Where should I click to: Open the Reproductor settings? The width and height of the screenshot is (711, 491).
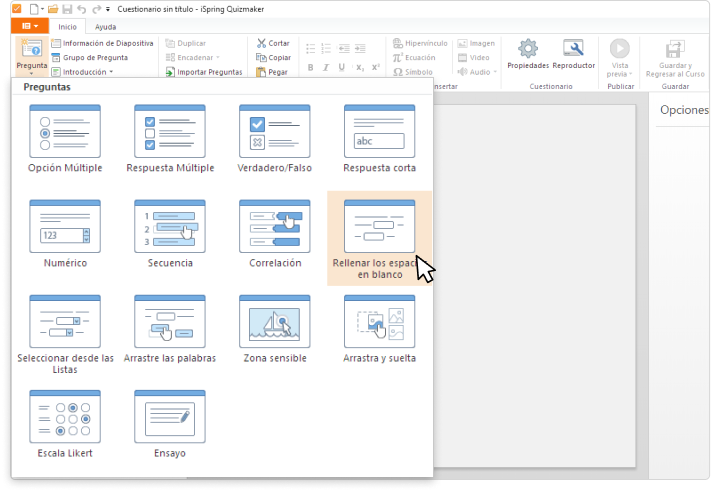574,54
